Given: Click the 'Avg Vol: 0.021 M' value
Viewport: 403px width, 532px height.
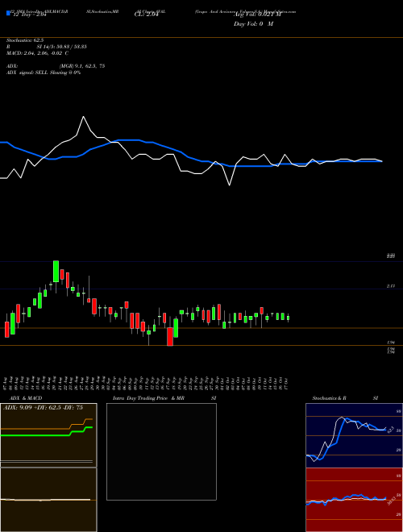Looking at the screenshot, I should pyautogui.click(x=257, y=15).
